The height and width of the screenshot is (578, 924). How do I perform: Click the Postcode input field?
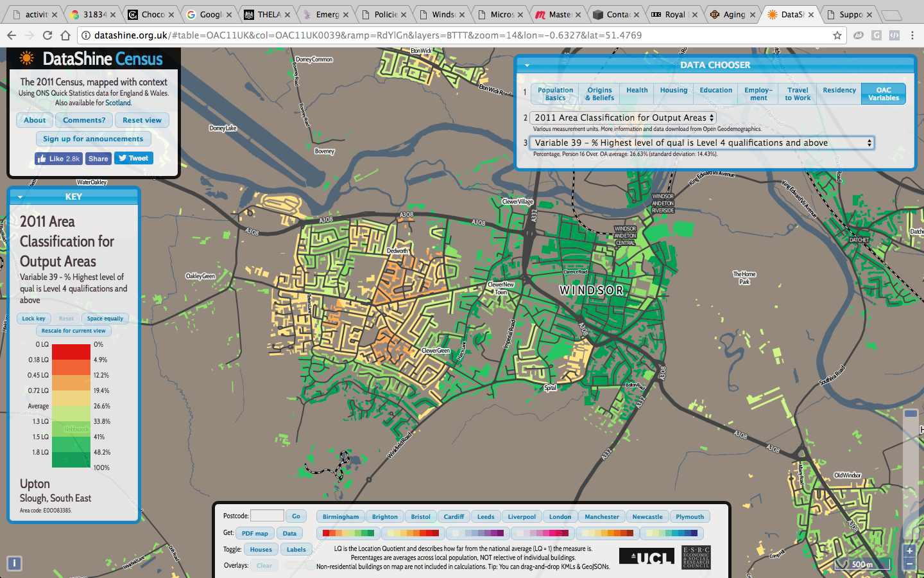tap(267, 516)
